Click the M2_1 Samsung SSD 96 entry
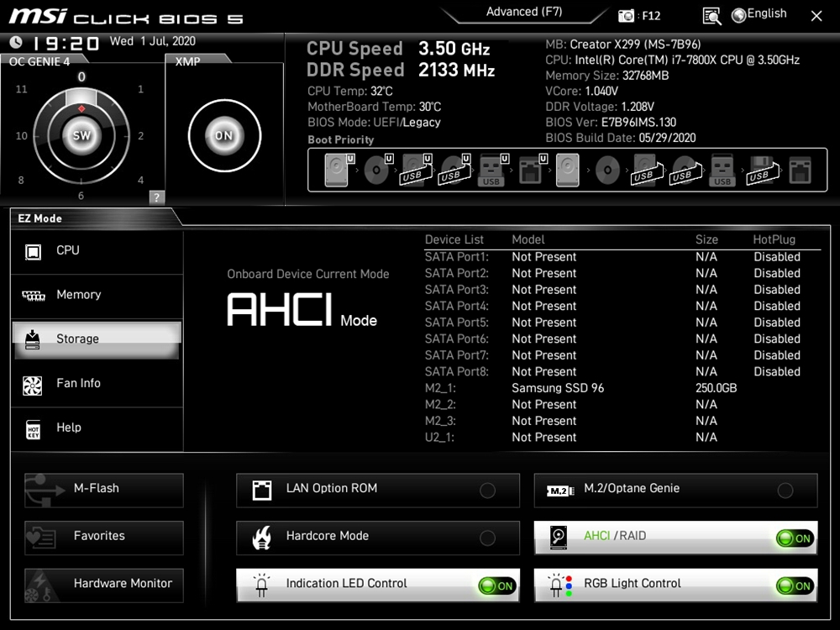 (558, 388)
